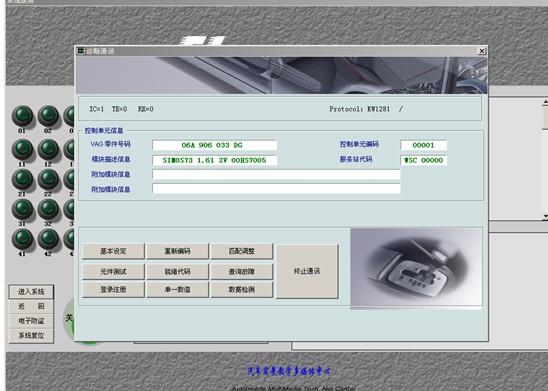Screen dimensions: 548x391
Task: Open 匹配调整 (adaptation) function
Action: pyautogui.click(x=241, y=251)
